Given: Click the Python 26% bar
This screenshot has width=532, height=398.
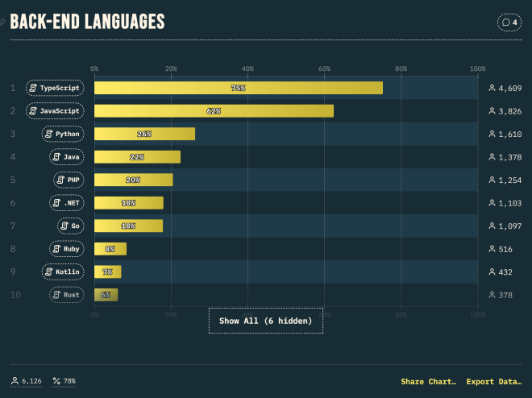Looking at the screenshot, I should (144, 134).
